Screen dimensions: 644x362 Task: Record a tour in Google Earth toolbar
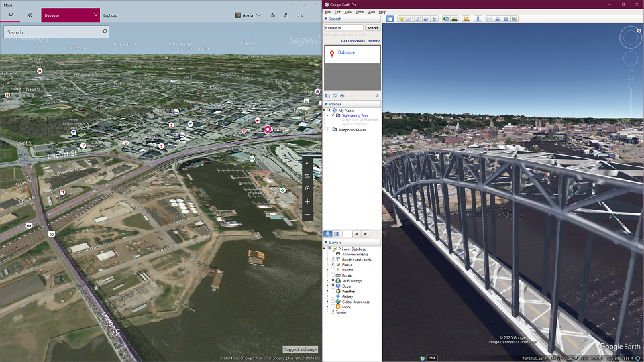[435, 19]
